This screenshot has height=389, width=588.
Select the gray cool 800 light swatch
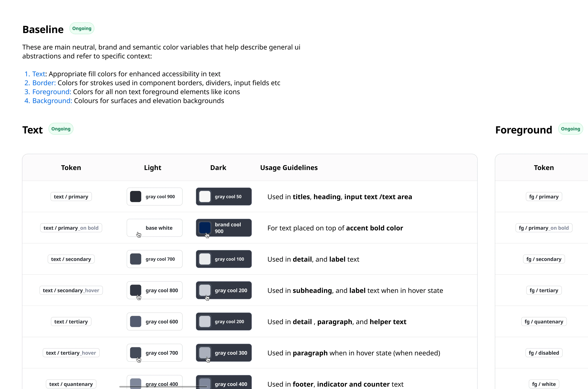[x=136, y=290]
